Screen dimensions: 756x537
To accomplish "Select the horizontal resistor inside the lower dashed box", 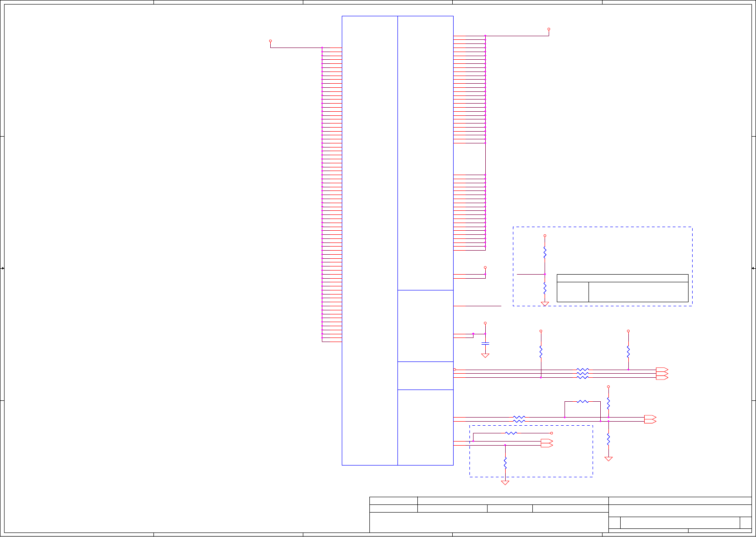I will [511, 433].
